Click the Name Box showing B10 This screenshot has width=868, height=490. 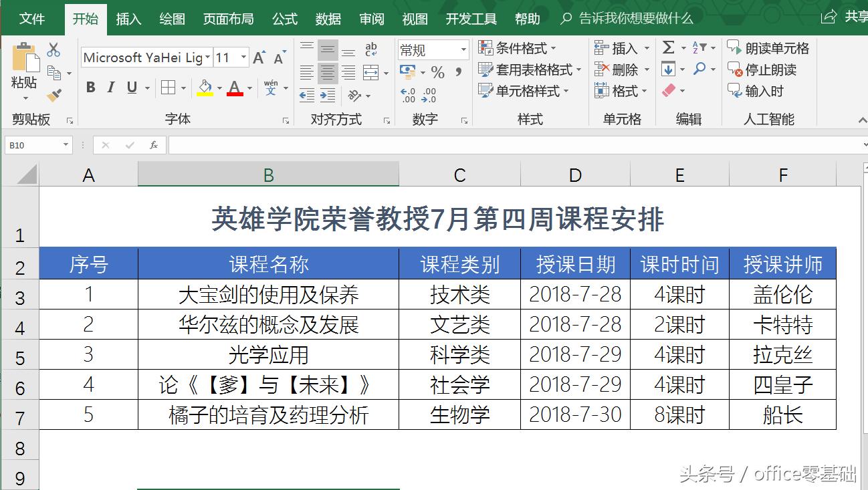(32, 144)
